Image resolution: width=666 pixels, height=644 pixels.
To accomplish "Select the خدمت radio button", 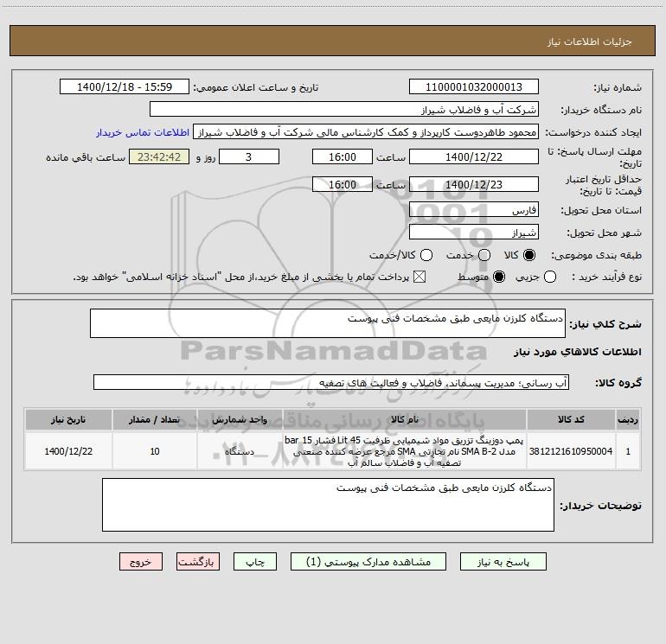I will pyautogui.click(x=484, y=255).
